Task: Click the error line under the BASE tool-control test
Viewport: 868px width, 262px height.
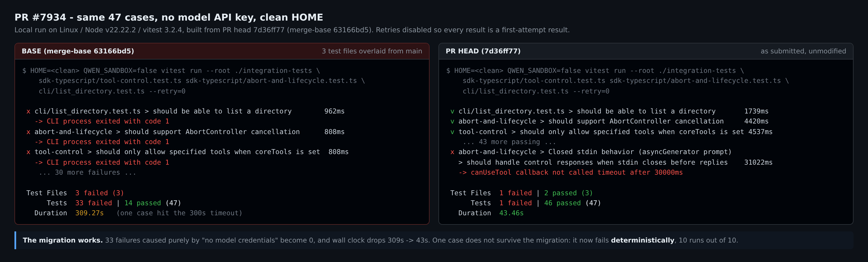Action: [102, 162]
